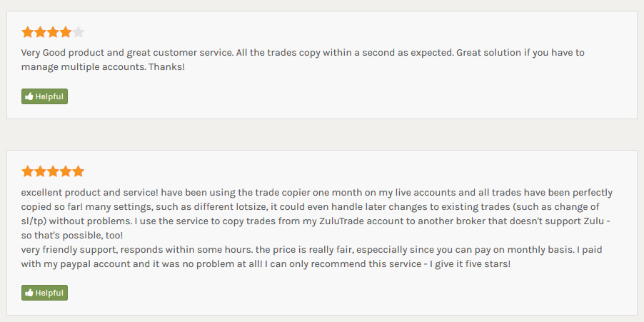
Task: Mark the 'excellent product and service' review as Helpful
Action: pos(44,293)
